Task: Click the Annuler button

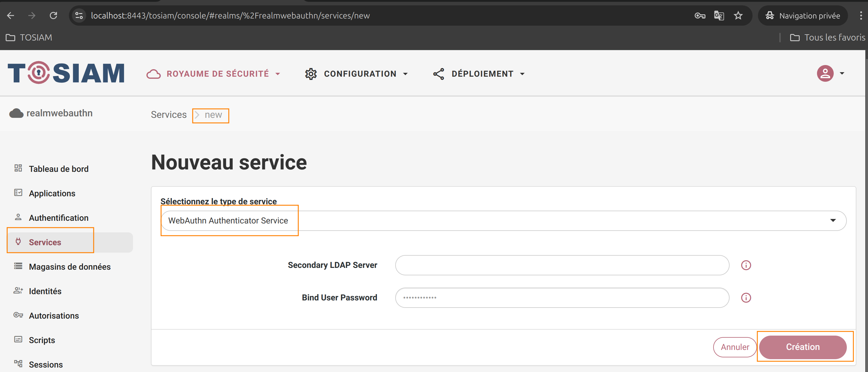Action: pyautogui.click(x=735, y=347)
